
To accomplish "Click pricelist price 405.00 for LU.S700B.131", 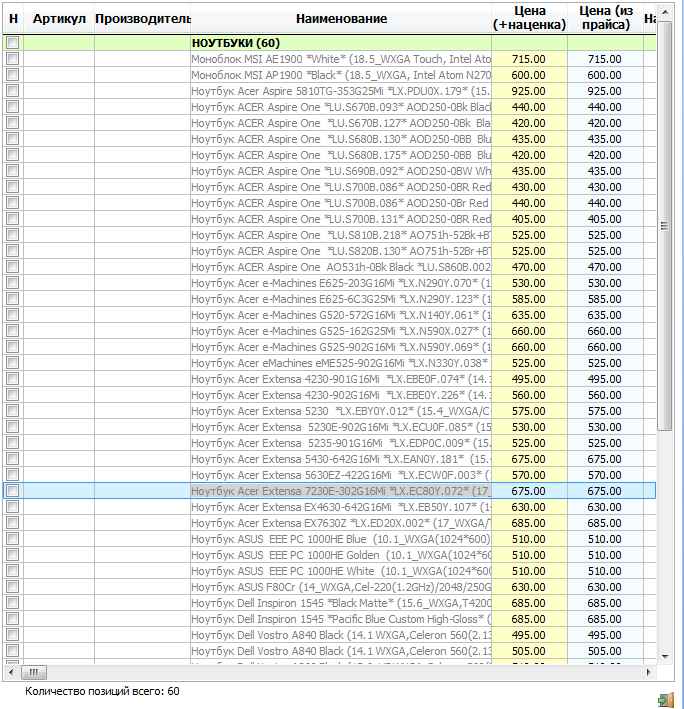I will click(604, 219).
